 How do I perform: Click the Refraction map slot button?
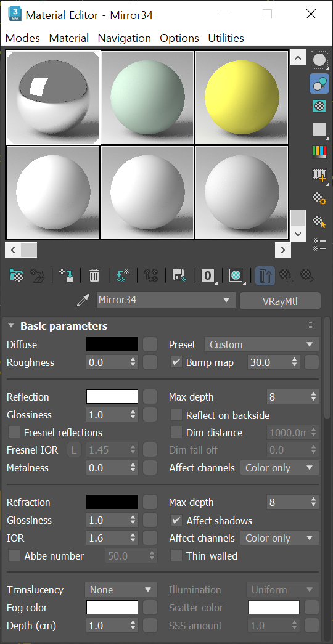(x=150, y=502)
